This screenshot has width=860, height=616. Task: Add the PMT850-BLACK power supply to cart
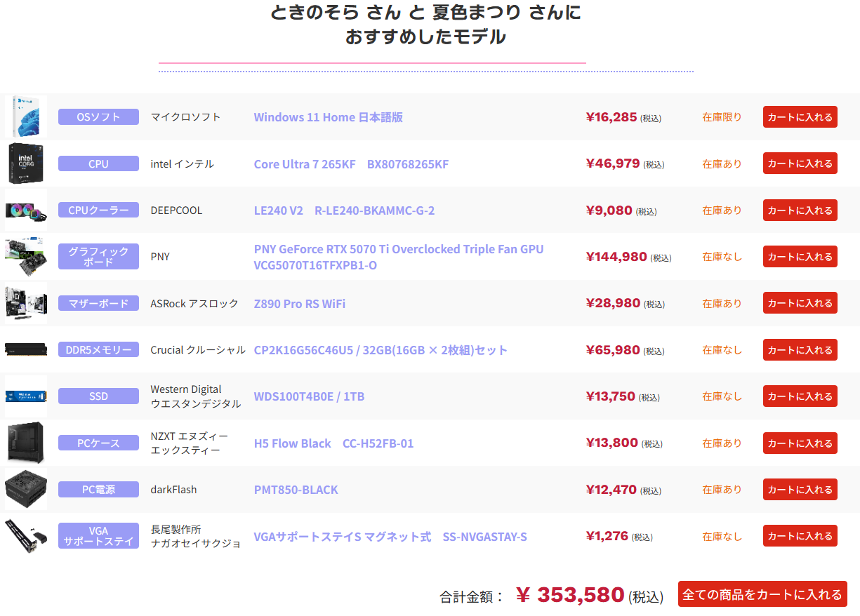click(800, 490)
